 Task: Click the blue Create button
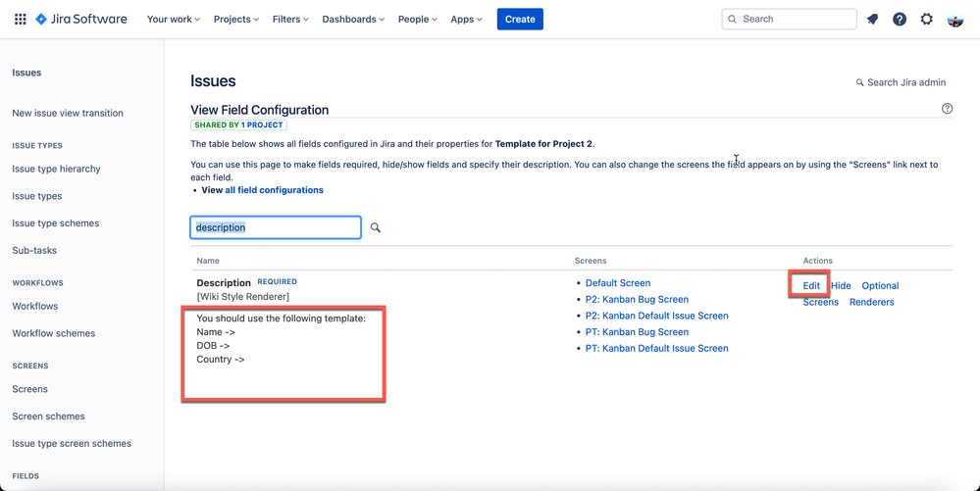pos(520,20)
